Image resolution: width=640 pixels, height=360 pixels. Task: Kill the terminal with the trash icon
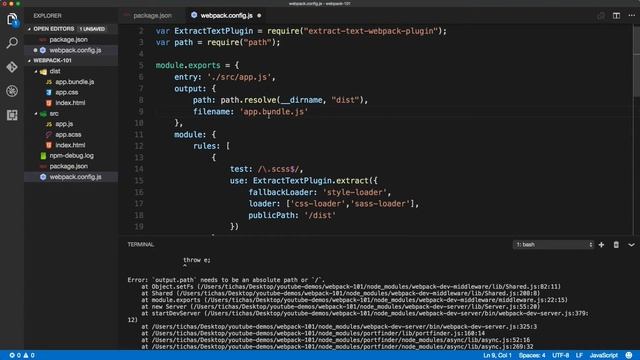(616, 244)
